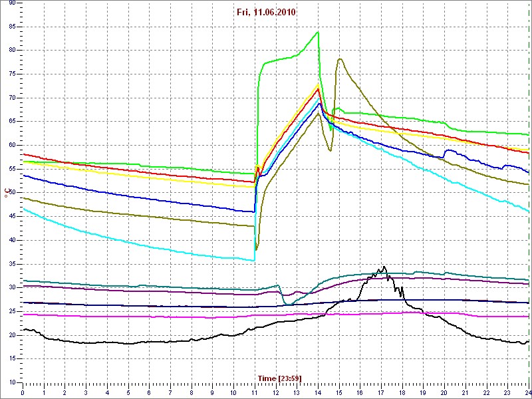Viewport: 532px width, 399px height.
Task: Select the hour '11' time axis label
Action: pos(255,393)
